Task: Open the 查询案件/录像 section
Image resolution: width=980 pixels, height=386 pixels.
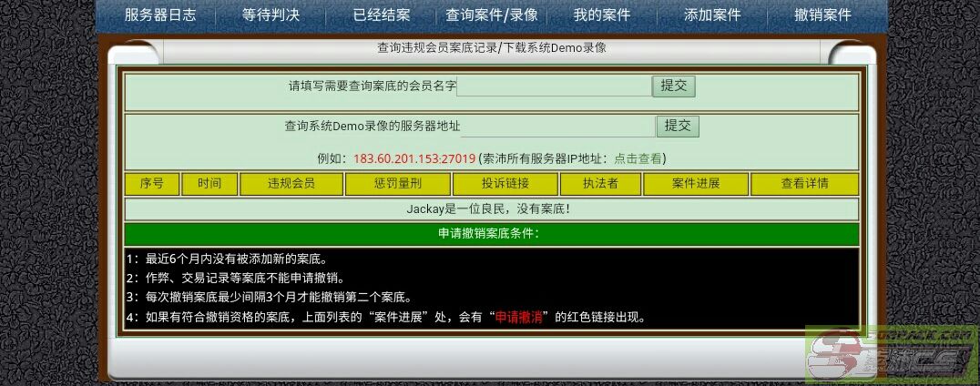Action: 491,15
